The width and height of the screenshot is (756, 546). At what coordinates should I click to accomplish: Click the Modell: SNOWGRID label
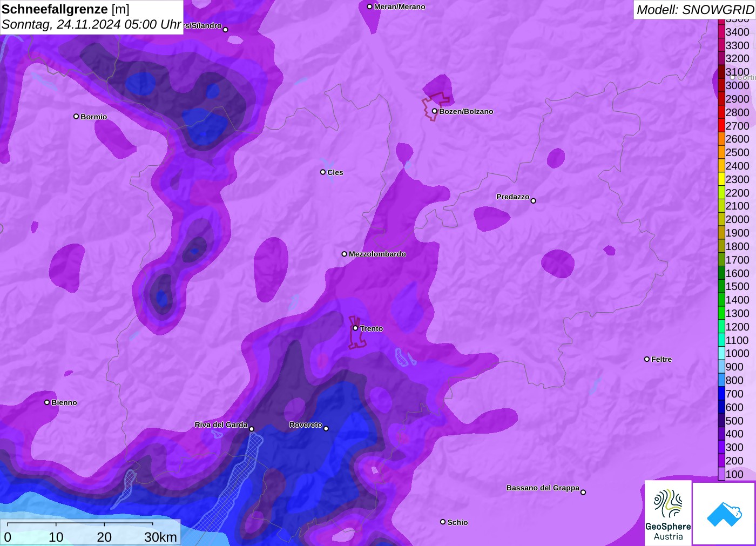(x=694, y=9)
